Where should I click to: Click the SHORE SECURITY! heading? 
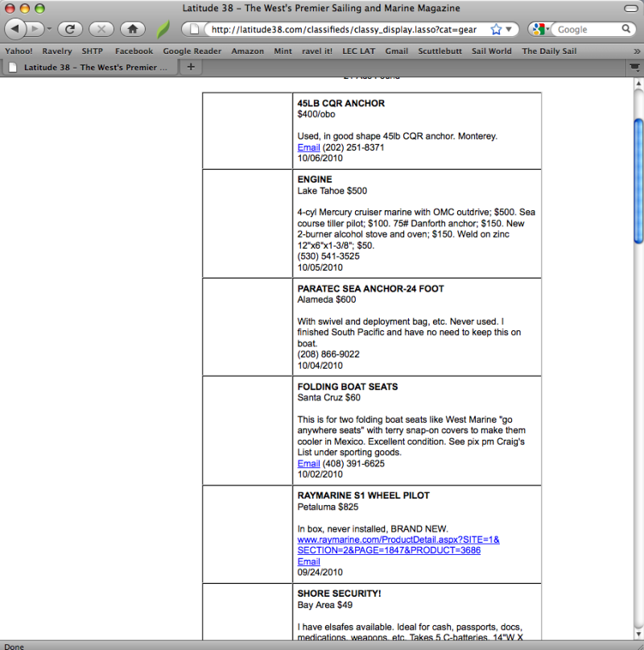[x=339, y=594]
